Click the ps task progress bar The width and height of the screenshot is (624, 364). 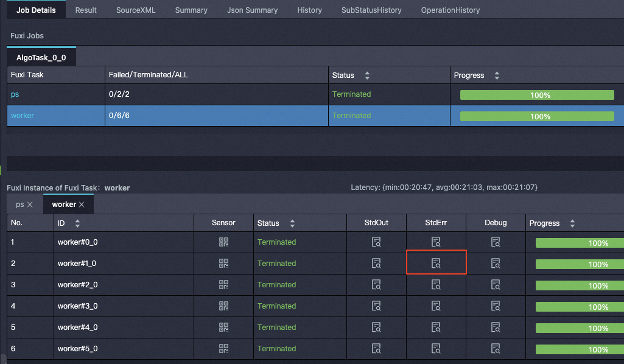tap(537, 95)
